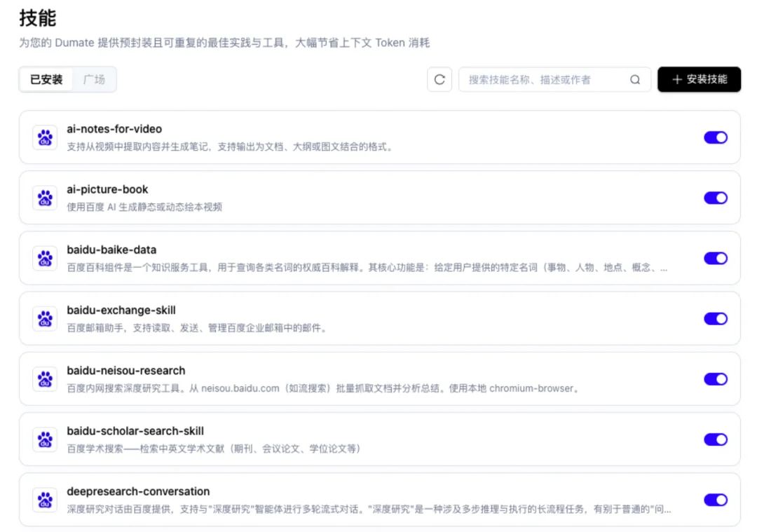
Task: Disable the ai-notes-for-video skill toggle
Action: click(x=716, y=137)
